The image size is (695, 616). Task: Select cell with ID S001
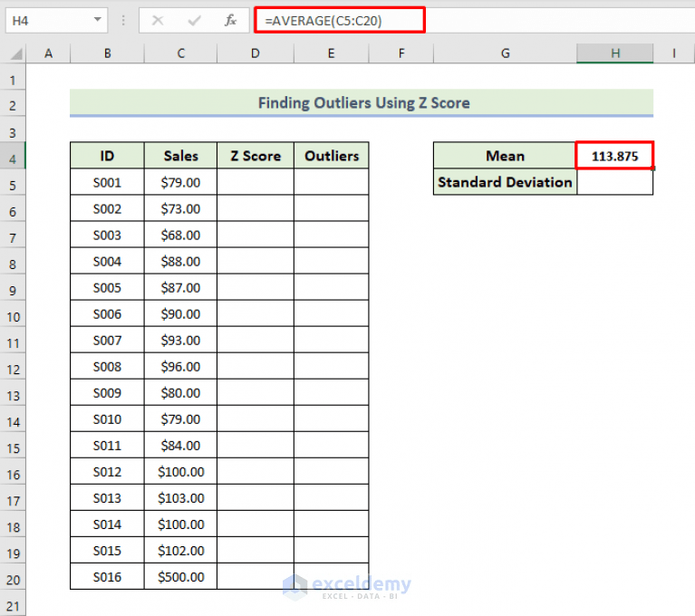[x=107, y=182]
